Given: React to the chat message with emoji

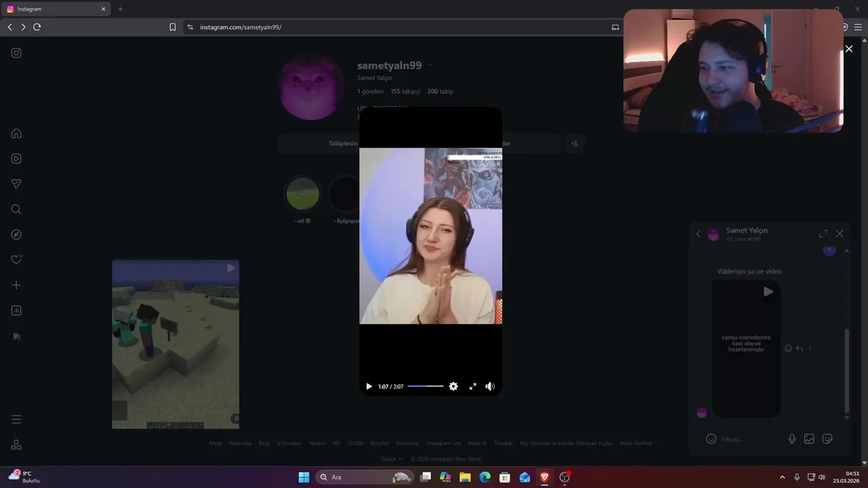Looking at the screenshot, I should coord(788,348).
